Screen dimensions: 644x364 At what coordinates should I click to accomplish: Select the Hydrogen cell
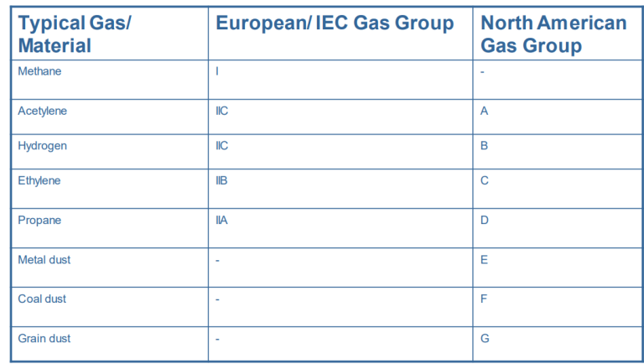pos(42,146)
